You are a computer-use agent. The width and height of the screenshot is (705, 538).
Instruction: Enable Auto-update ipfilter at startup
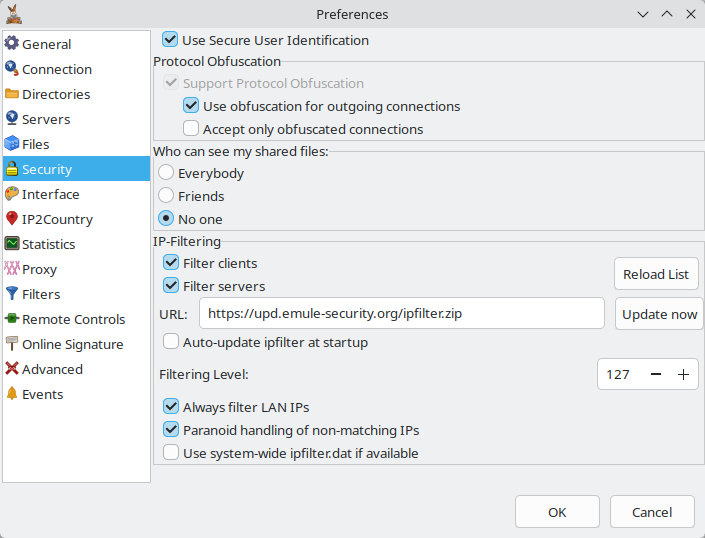[x=171, y=342]
